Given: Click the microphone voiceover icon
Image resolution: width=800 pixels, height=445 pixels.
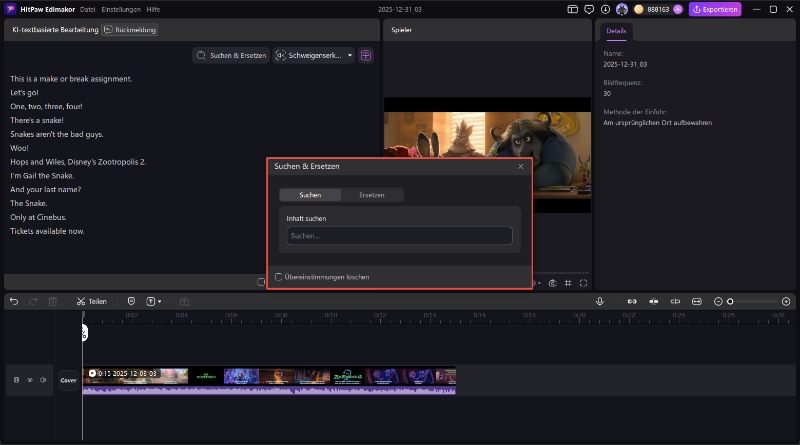Looking at the screenshot, I should pos(600,301).
